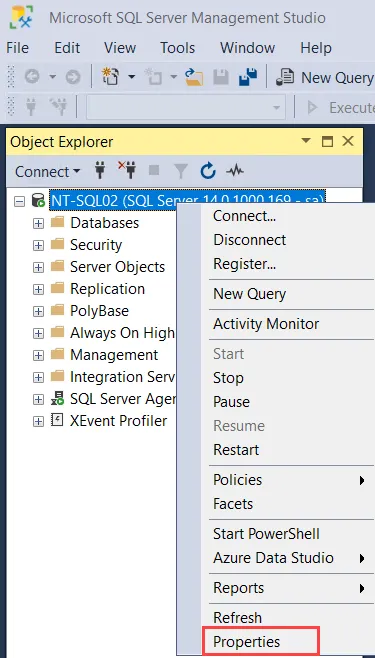The height and width of the screenshot is (658, 375).
Task: Open the Policies submenu
Action: 288,480
